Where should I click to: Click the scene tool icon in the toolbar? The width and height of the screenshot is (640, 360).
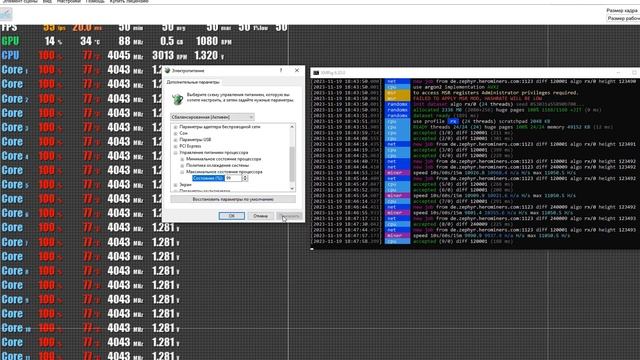pos(6,14)
